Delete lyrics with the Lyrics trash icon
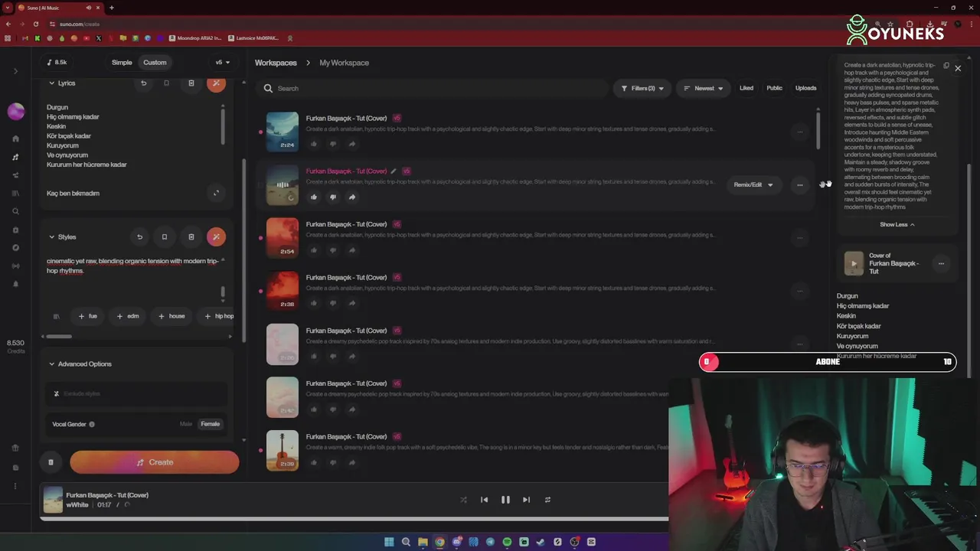 [191, 83]
